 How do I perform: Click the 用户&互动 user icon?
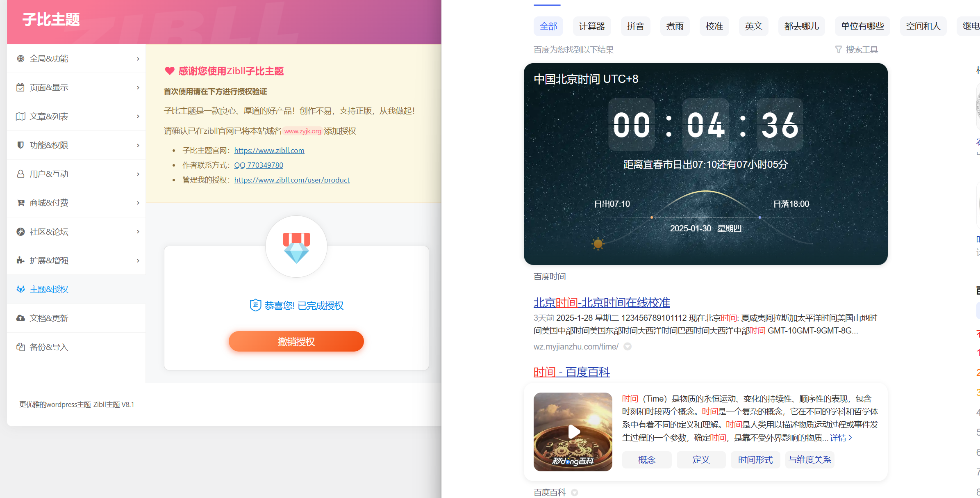20,174
